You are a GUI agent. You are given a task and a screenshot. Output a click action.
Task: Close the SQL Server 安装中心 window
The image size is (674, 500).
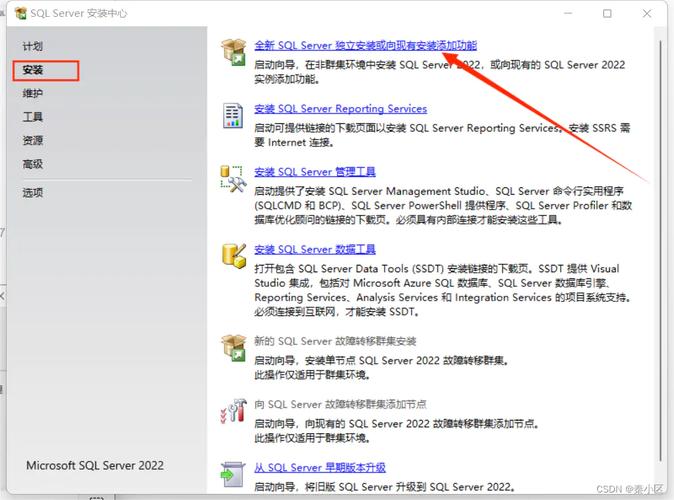[647, 13]
